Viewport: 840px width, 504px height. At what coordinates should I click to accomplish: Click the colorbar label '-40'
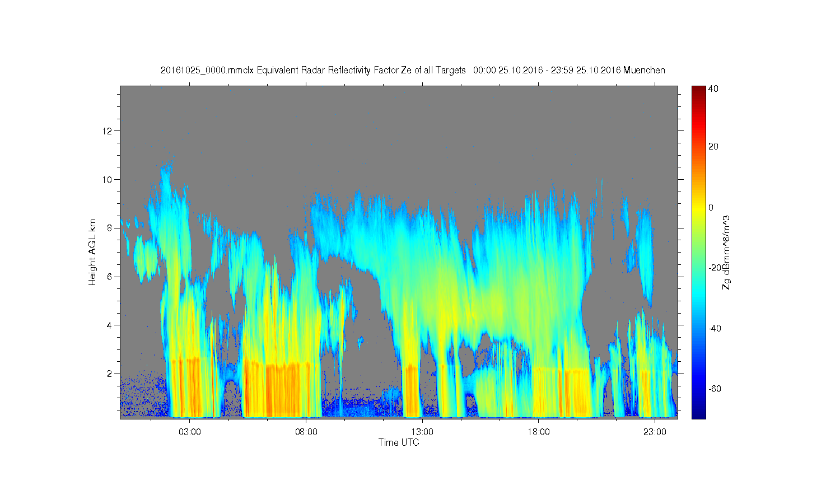click(x=715, y=328)
